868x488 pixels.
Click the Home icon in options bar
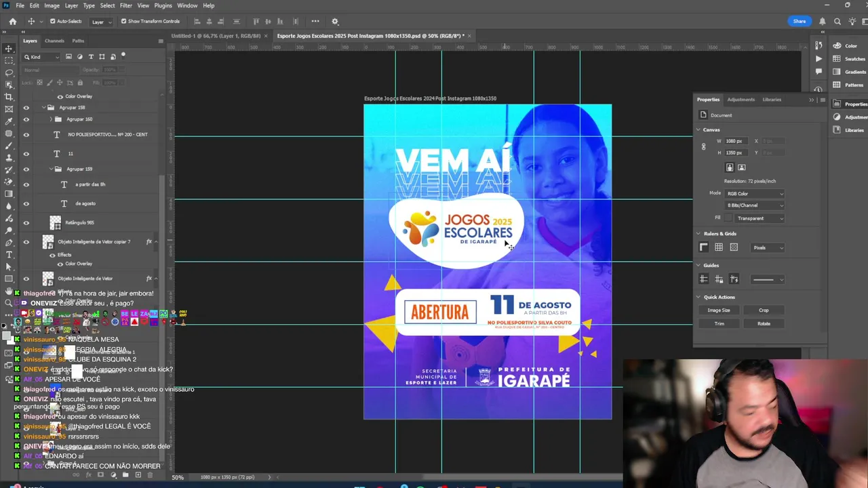coord(12,21)
